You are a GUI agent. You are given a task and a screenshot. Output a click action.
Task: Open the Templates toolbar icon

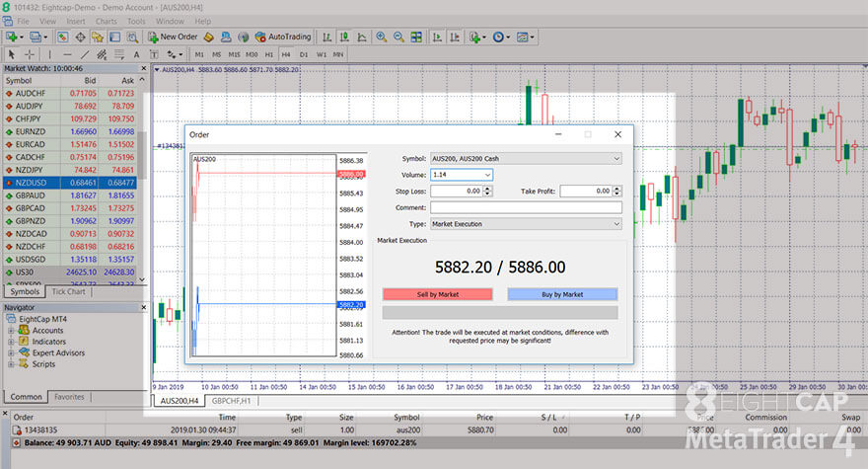tap(524, 38)
